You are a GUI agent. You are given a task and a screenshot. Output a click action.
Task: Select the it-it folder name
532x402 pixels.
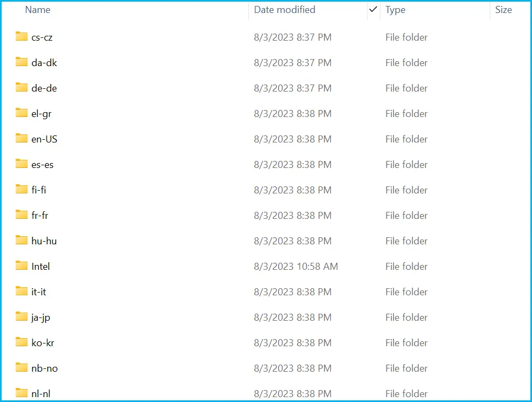39,292
